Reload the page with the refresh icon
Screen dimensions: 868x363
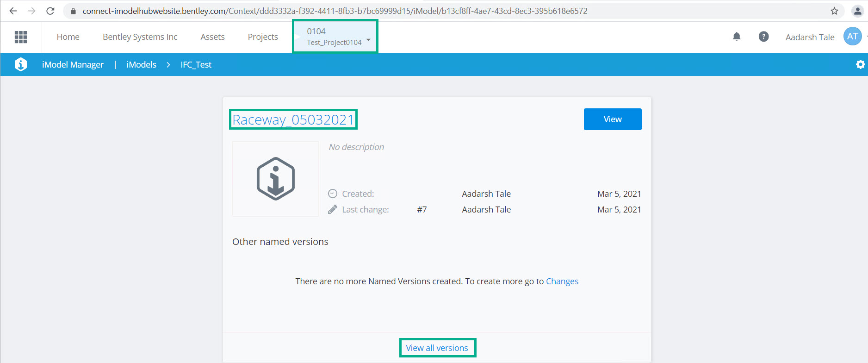50,11
